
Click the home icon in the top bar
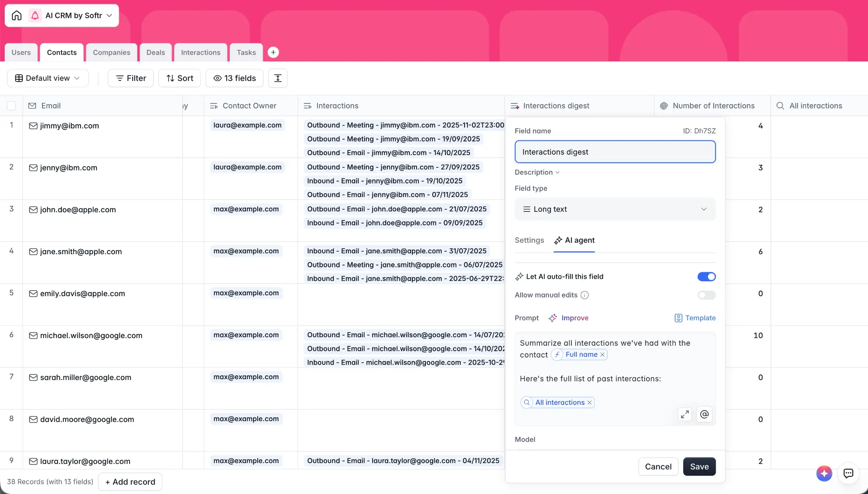(17, 16)
